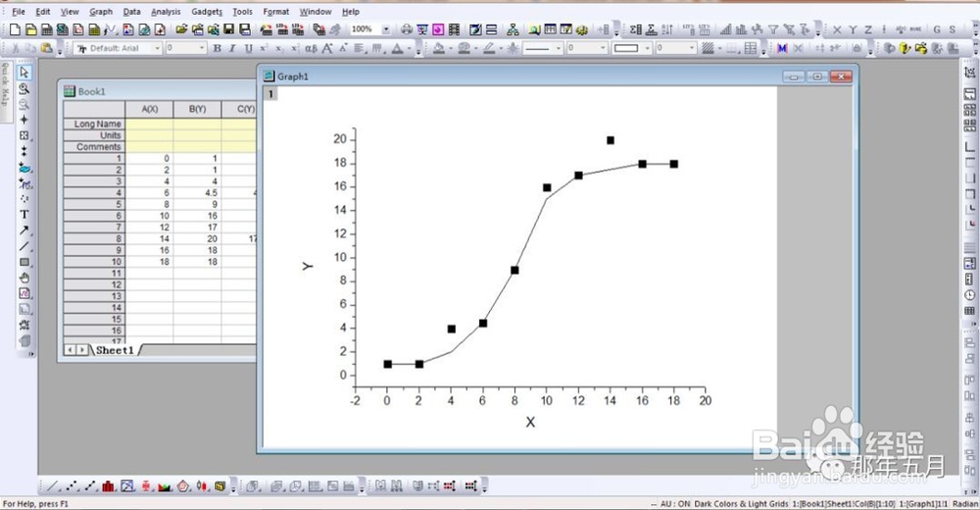Select the Zoom In magnifier tool
The width and height of the screenshot is (980, 510).
24,89
